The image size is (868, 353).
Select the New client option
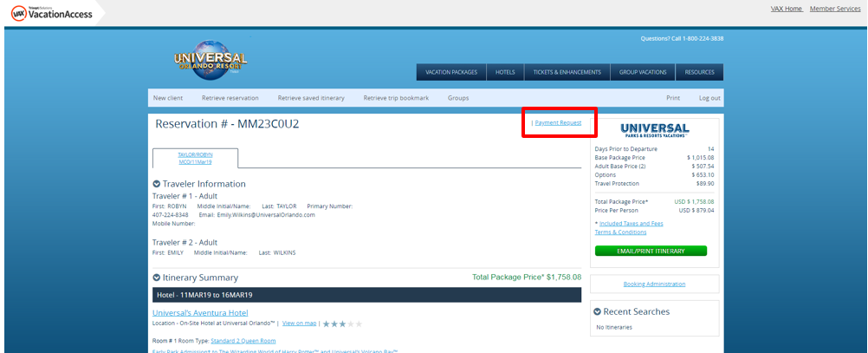(x=168, y=98)
